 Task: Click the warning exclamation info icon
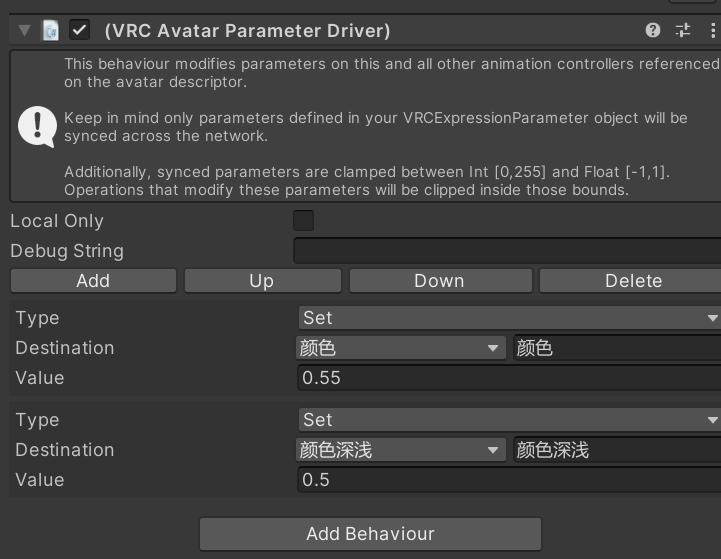pyautogui.click(x=38, y=126)
